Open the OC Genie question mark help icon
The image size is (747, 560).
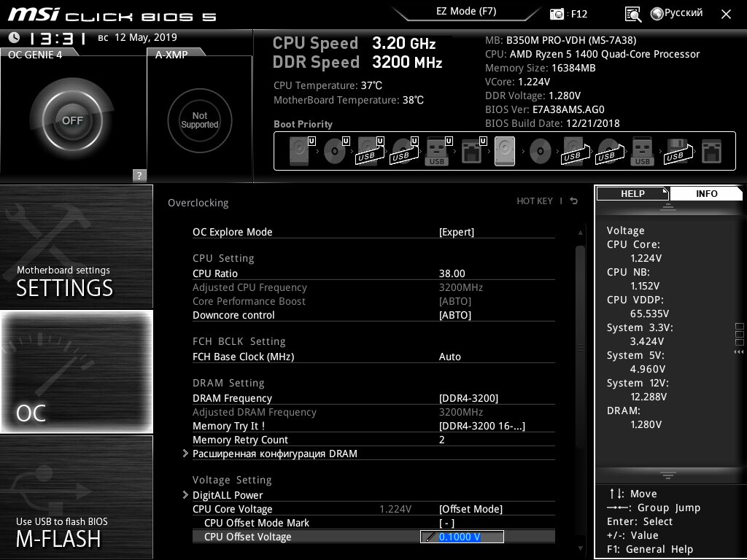(139, 175)
